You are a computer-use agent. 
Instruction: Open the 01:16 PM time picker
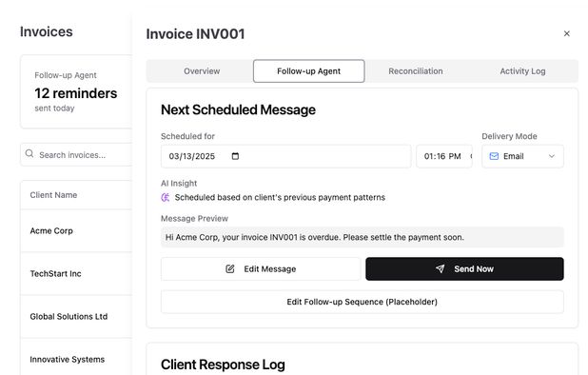click(x=444, y=156)
